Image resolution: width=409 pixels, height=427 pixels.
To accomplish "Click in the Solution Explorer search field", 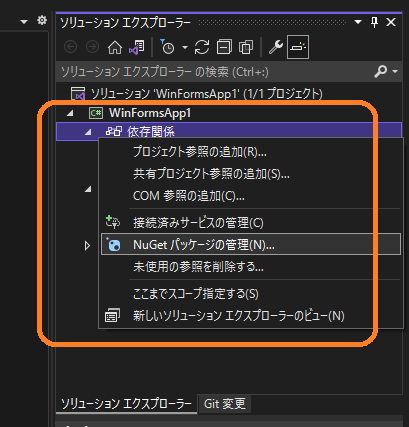I will point(213,72).
